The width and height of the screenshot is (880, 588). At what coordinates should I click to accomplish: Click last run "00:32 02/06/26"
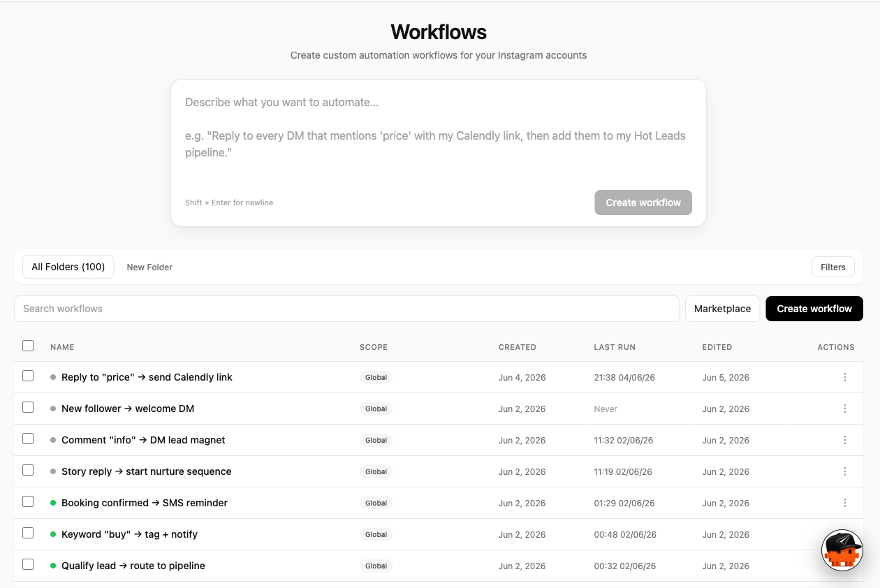tap(625, 566)
